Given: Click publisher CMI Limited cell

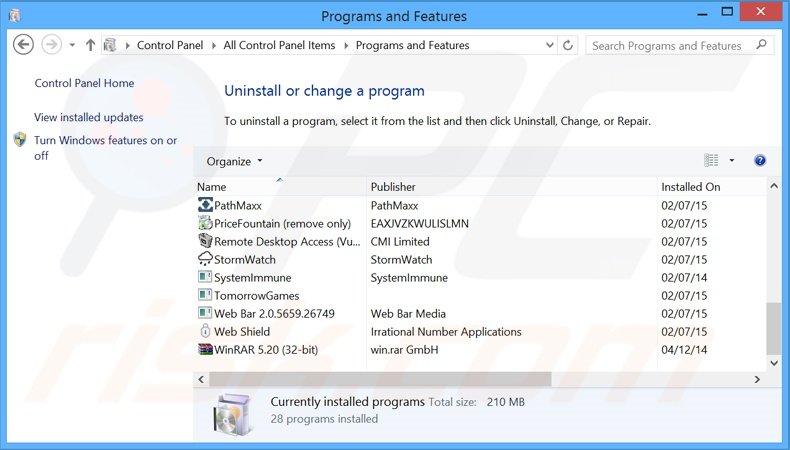Looking at the screenshot, I should point(400,242).
